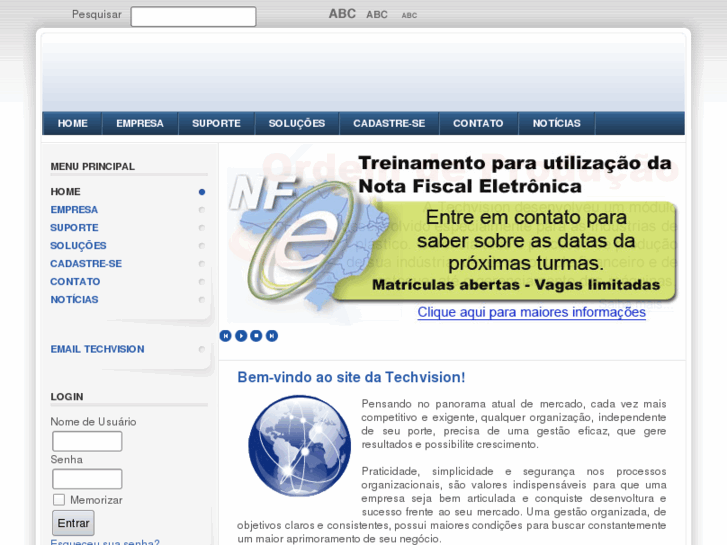
Task: Select the medium ABC font size
Action: [x=376, y=15]
